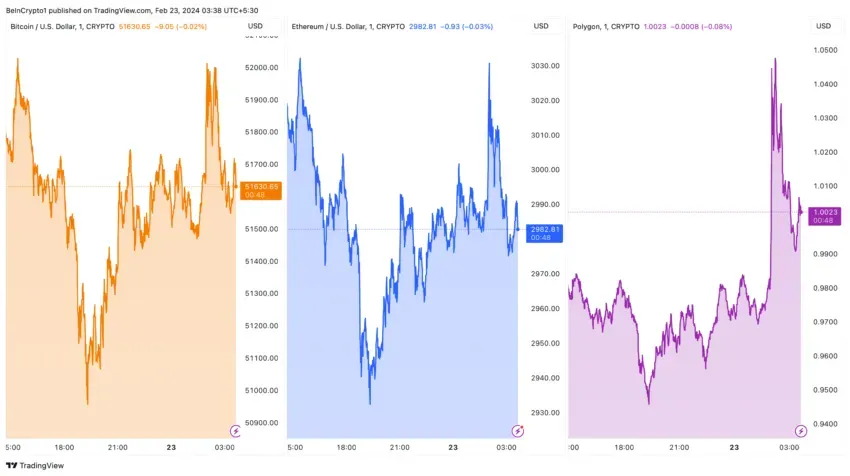
Task: Select the blue Ethereum price label 2982.81
Action: tap(544, 233)
